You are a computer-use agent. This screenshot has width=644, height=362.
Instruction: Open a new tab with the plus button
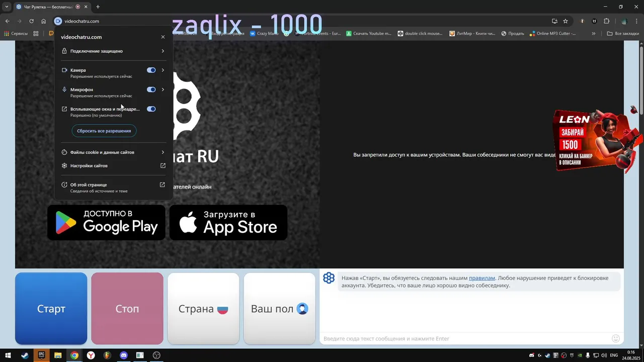pos(98,7)
